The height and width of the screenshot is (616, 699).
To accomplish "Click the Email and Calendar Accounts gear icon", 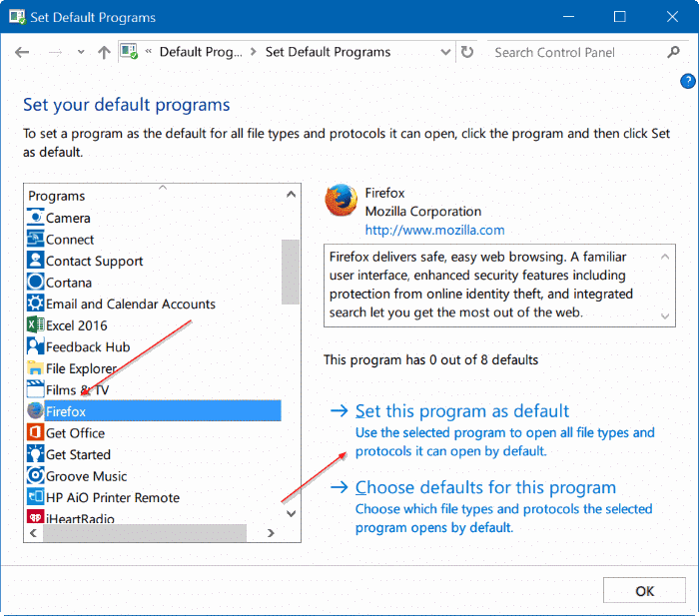I will coord(35,304).
